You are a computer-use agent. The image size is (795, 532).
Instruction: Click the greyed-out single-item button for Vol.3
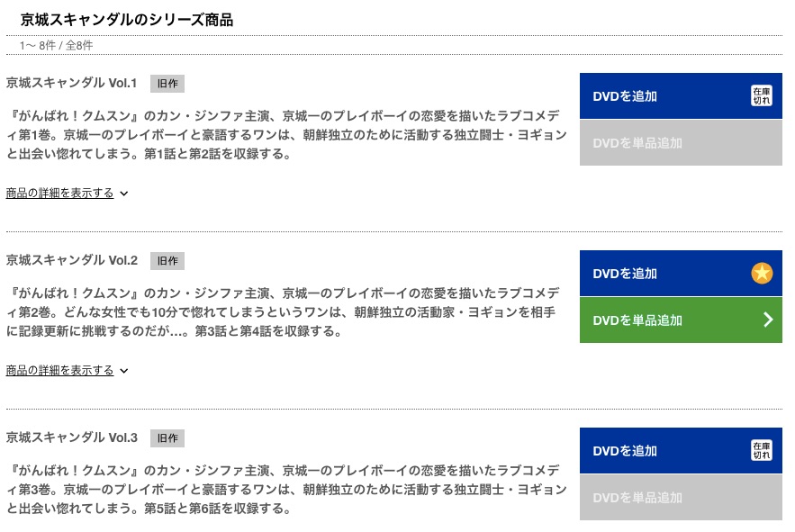pos(681,497)
